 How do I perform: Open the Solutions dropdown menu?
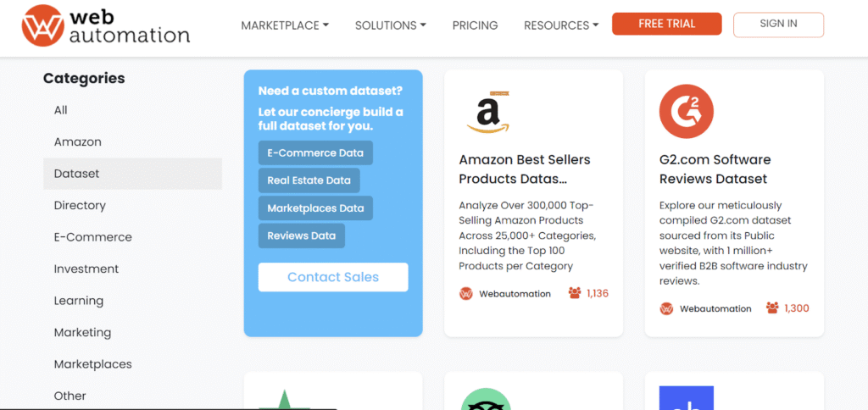390,25
